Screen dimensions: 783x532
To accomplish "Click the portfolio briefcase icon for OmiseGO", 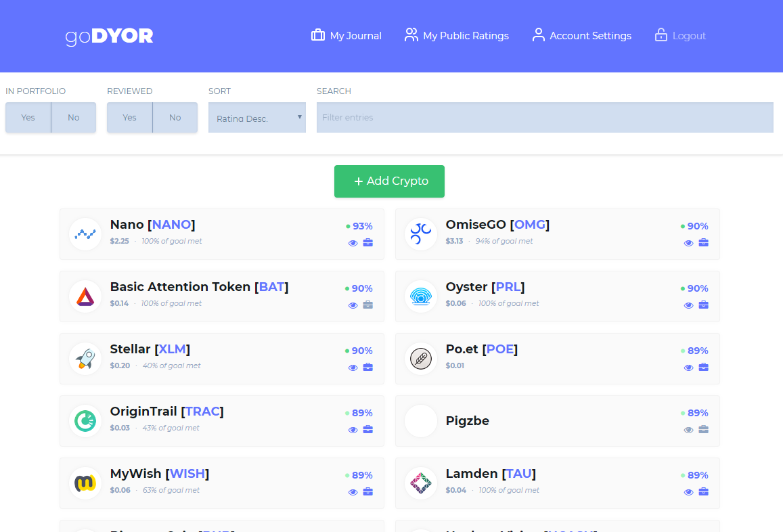I will [704, 242].
